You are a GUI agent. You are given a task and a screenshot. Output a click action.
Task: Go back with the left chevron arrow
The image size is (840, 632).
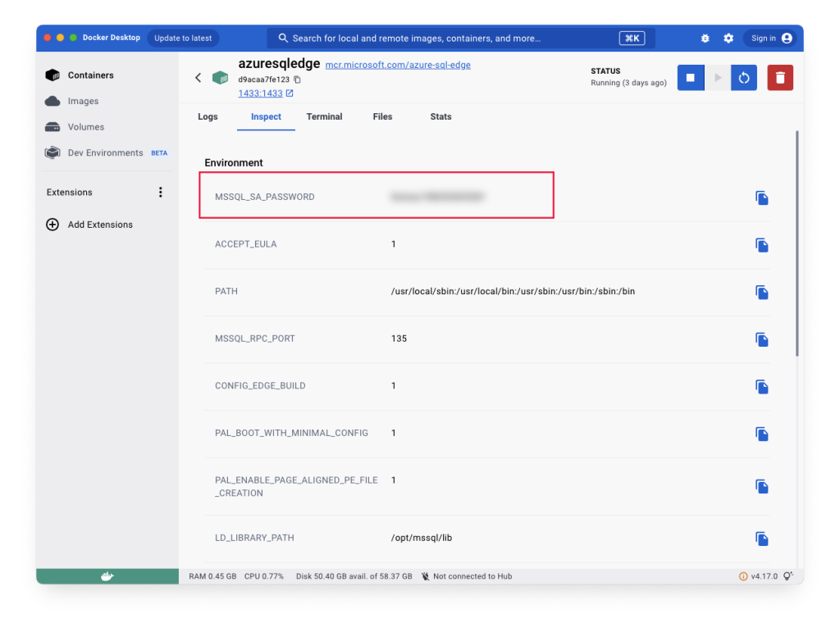click(x=199, y=78)
